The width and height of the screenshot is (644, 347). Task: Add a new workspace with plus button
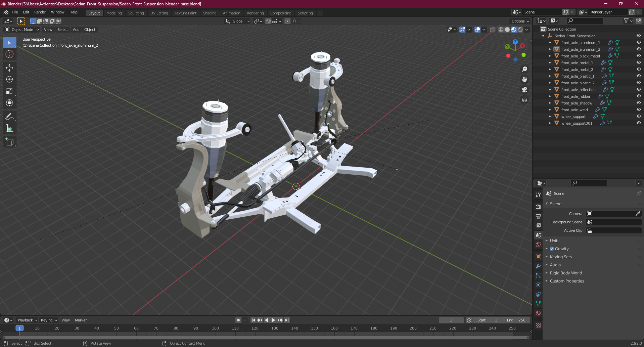click(x=320, y=13)
